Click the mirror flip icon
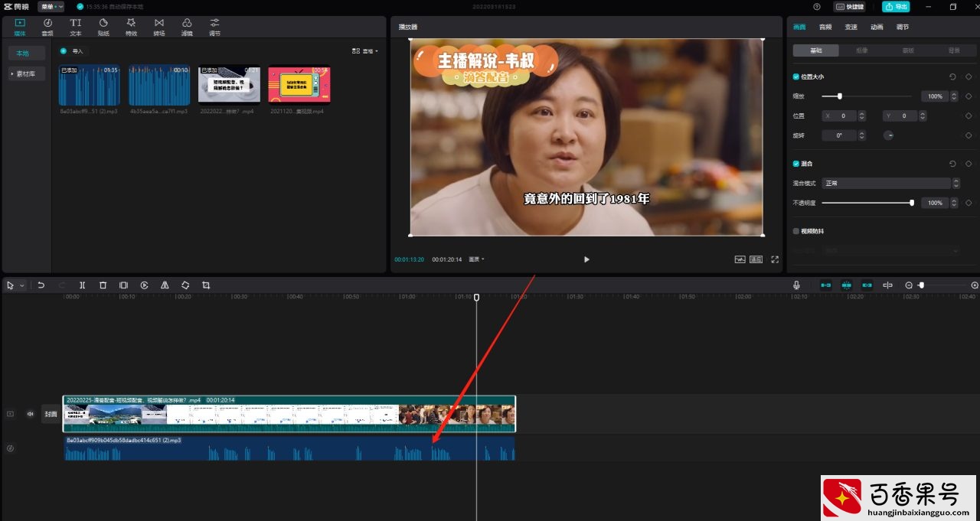This screenshot has width=980, height=521. pyautogui.click(x=165, y=285)
